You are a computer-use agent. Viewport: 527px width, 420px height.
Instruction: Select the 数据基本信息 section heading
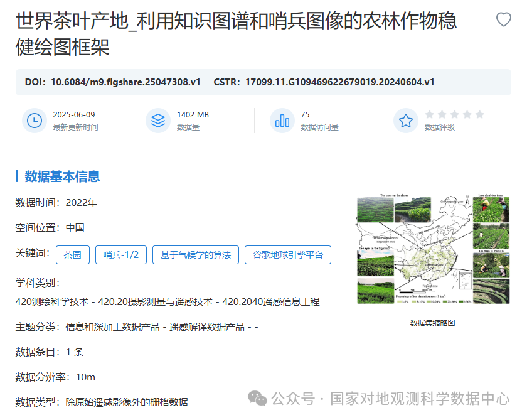click(x=62, y=176)
